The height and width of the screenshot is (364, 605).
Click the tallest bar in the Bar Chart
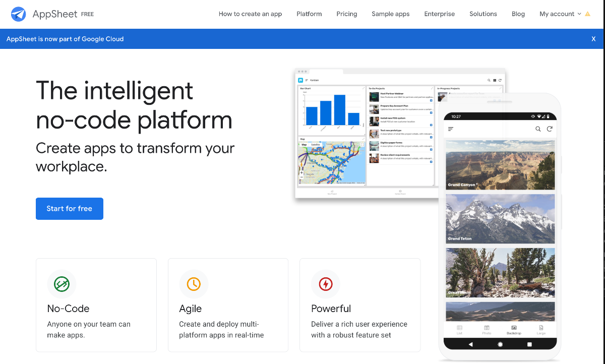[340, 110]
